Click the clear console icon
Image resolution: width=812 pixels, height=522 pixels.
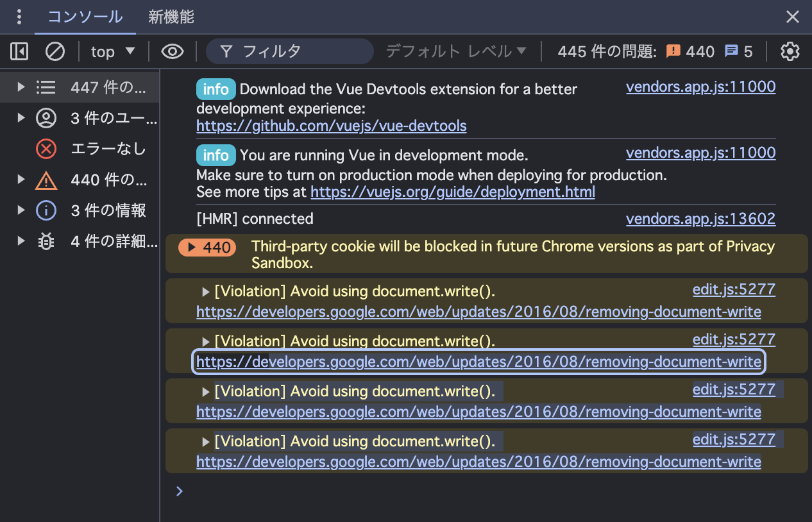(55, 51)
